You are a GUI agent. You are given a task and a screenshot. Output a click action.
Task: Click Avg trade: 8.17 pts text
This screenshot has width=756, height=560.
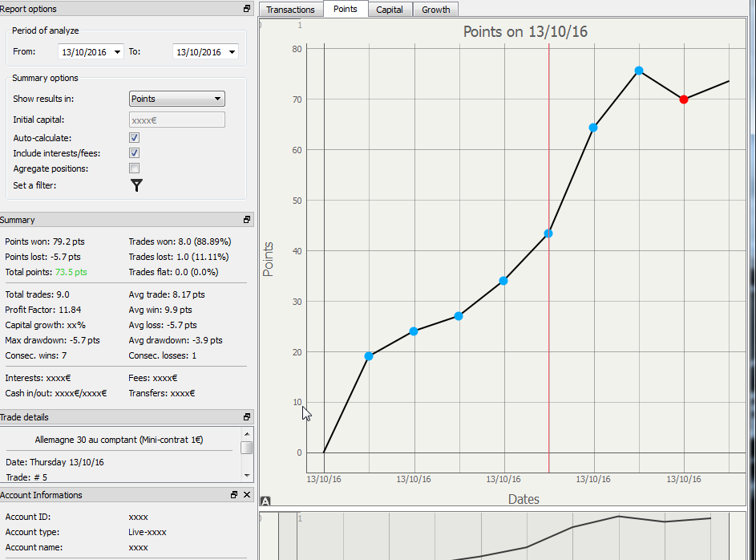pyautogui.click(x=167, y=294)
